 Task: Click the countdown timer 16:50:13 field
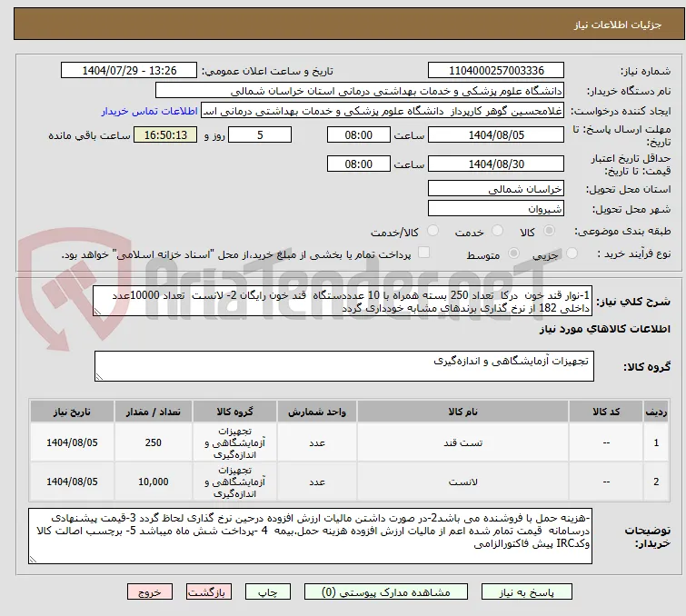165,134
